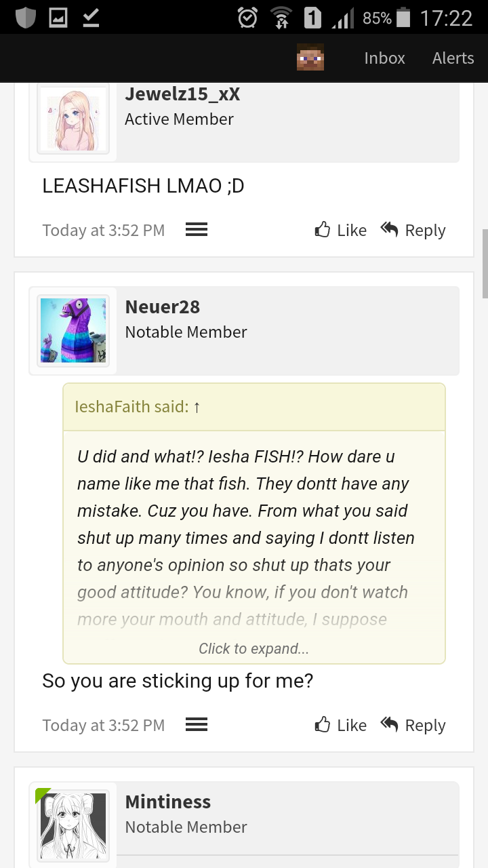Like Neuer28's 'sticking up for me' post
The width and height of the screenshot is (488, 868).
click(x=341, y=725)
